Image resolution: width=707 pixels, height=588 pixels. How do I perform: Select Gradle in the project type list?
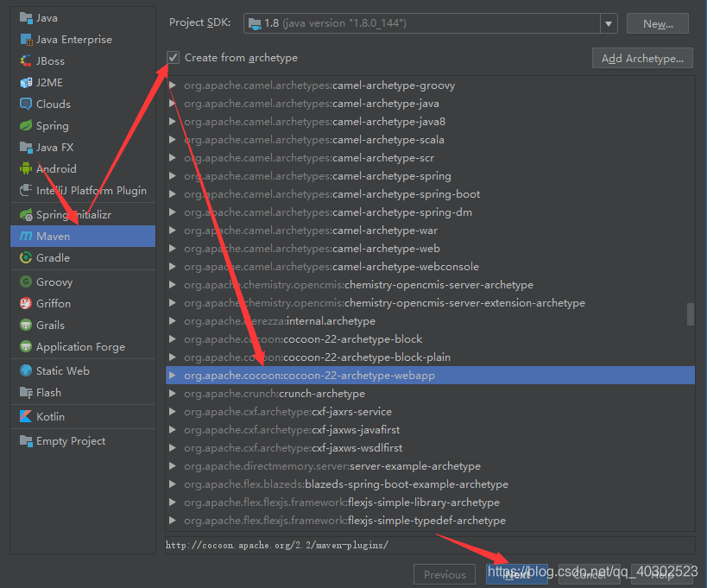pos(83,258)
